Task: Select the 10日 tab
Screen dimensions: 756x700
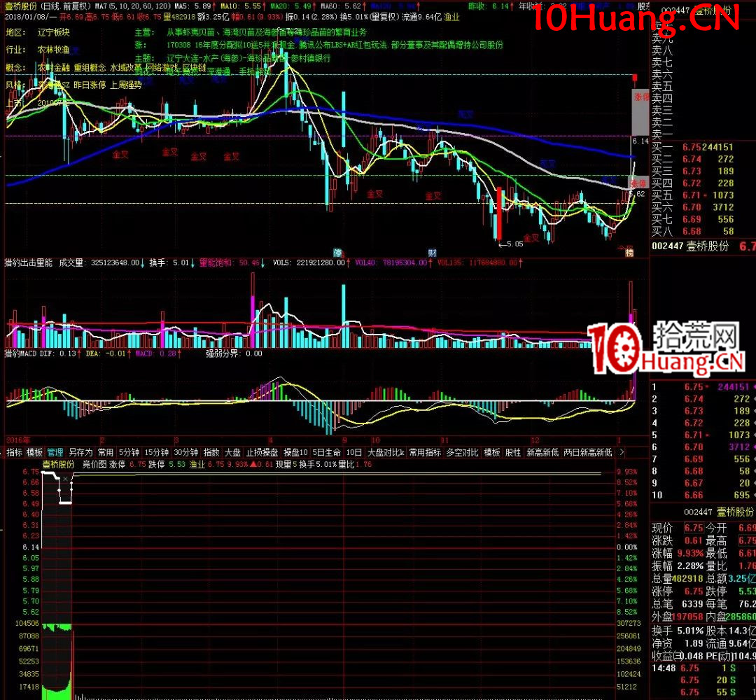Action: [354, 452]
